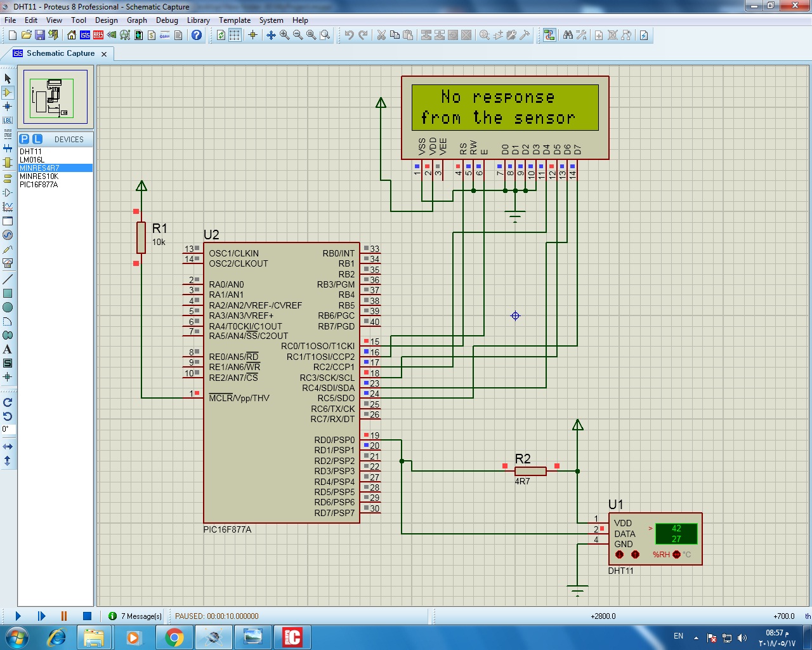Viewport: 812px width, 650px height.
Task: Click the Cut scissors icon
Action: click(x=381, y=35)
